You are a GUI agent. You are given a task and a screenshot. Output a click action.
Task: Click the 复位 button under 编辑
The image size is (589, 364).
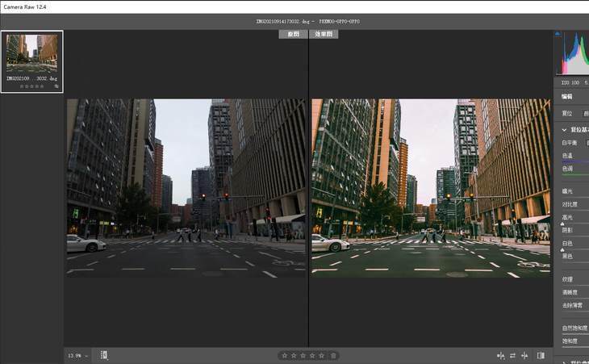click(567, 113)
